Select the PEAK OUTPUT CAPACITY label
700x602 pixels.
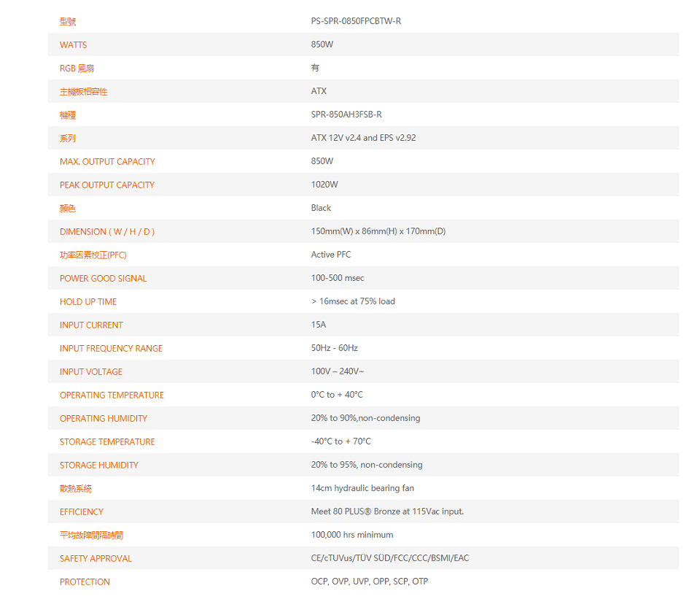(x=107, y=185)
